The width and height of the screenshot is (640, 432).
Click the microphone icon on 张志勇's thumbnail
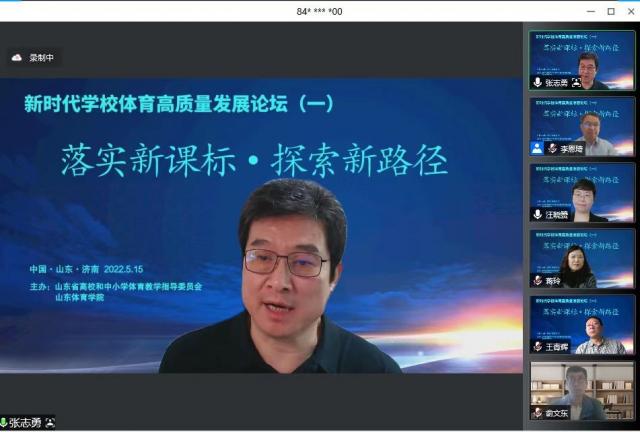(x=537, y=82)
